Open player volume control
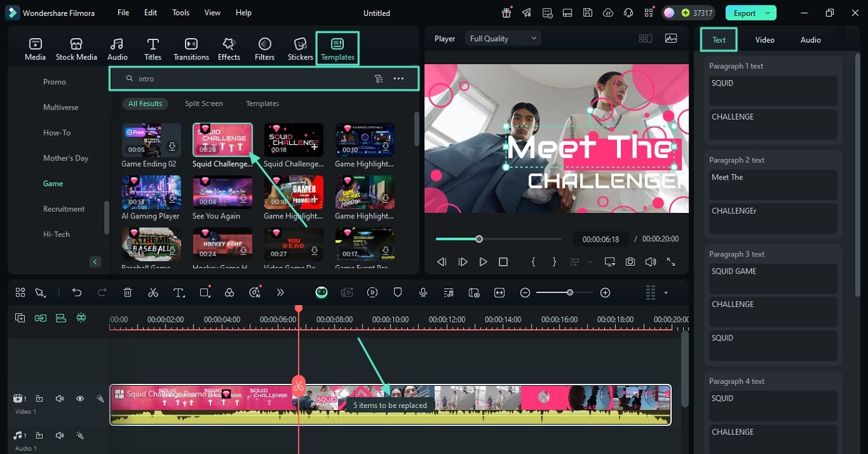This screenshot has width=868, height=454. pyautogui.click(x=650, y=262)
